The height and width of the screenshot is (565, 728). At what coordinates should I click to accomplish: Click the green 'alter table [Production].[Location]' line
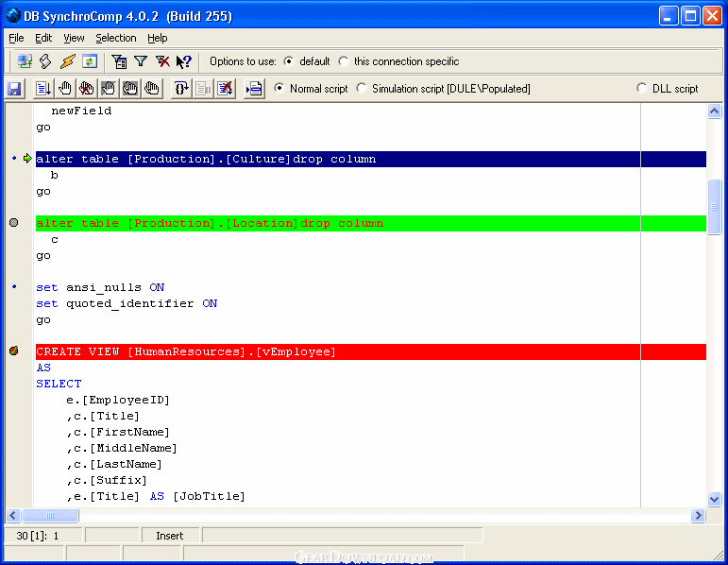click(x=371, y=223)
